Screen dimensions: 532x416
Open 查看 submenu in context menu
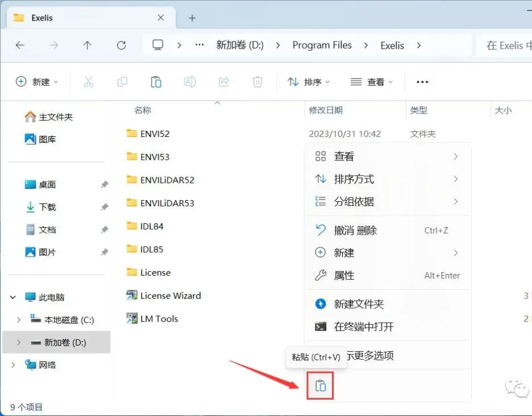(387, 156)
